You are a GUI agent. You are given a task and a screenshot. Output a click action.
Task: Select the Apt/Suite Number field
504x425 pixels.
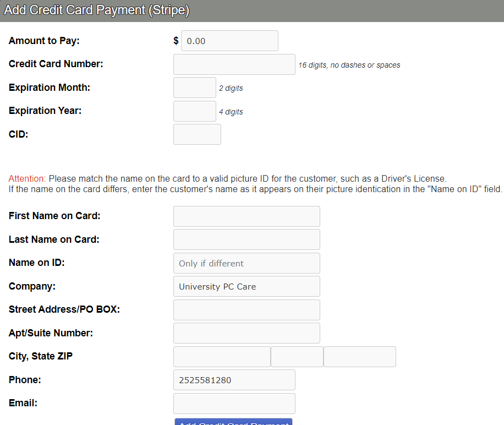pyautogui.click(x=246, y=333)
